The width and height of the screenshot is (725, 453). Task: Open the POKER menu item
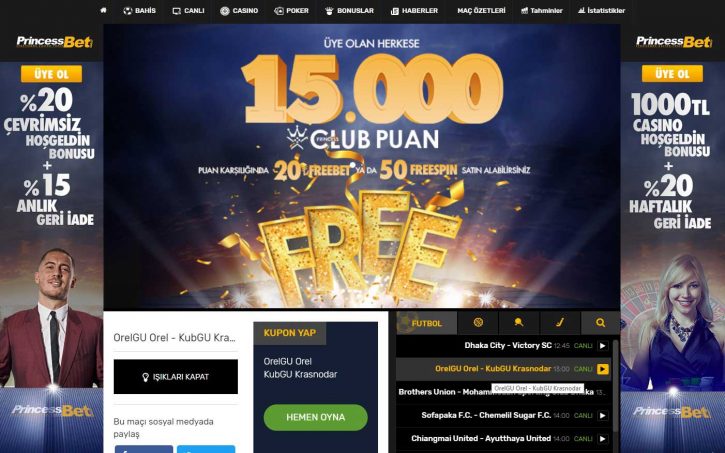[291, 11]
